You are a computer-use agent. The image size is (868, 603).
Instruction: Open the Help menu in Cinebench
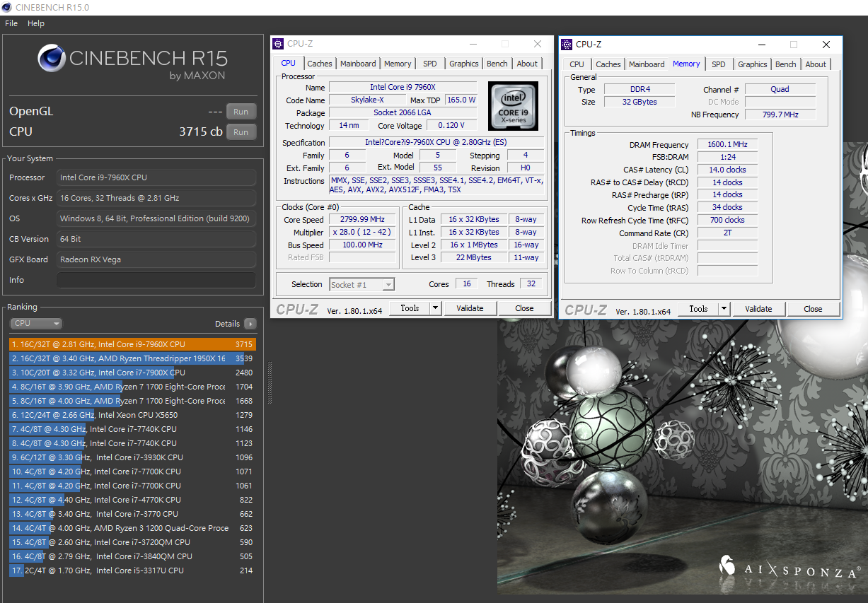(x=36, y=23)
